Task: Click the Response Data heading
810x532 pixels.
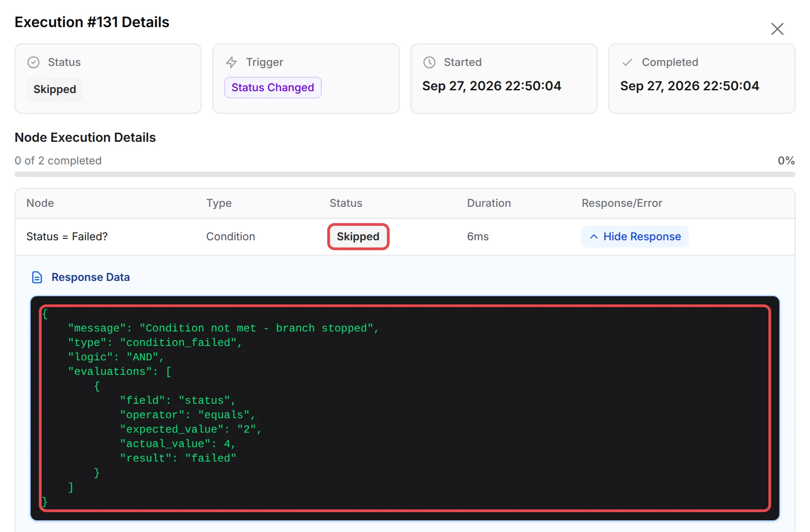Action: (90, 277)
